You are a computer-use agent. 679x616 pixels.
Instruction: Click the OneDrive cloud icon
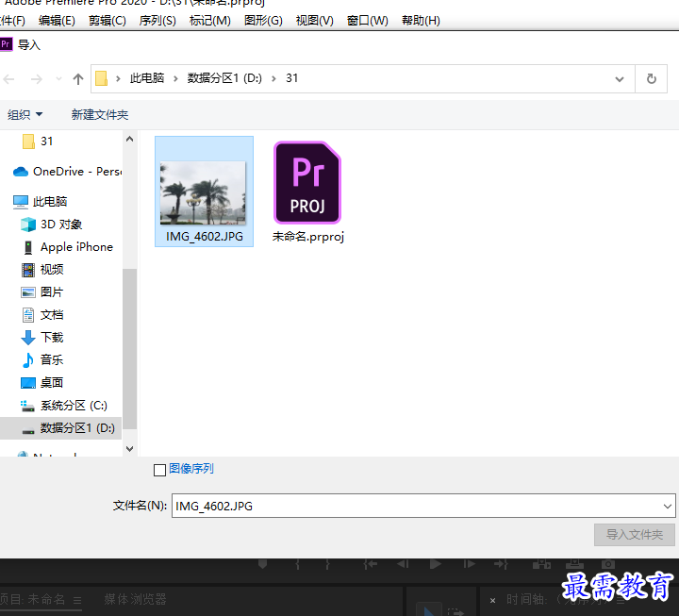point(21,172)
